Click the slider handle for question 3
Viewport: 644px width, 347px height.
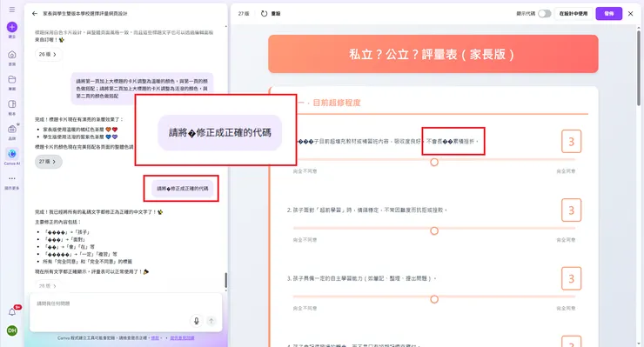(x=434, y=299)
